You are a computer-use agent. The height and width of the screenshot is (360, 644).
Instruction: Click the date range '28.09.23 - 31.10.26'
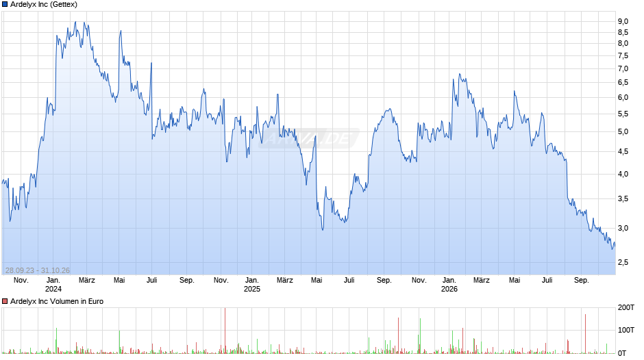pyautogui.click(x=38, y=270)
